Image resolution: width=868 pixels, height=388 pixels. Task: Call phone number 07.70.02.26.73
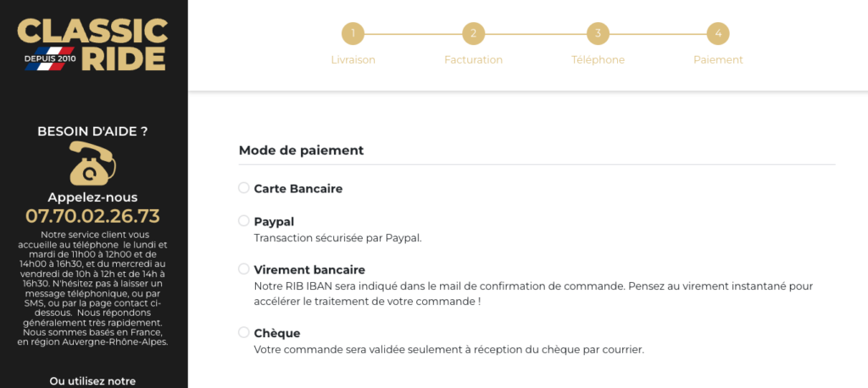coord(92,216)
